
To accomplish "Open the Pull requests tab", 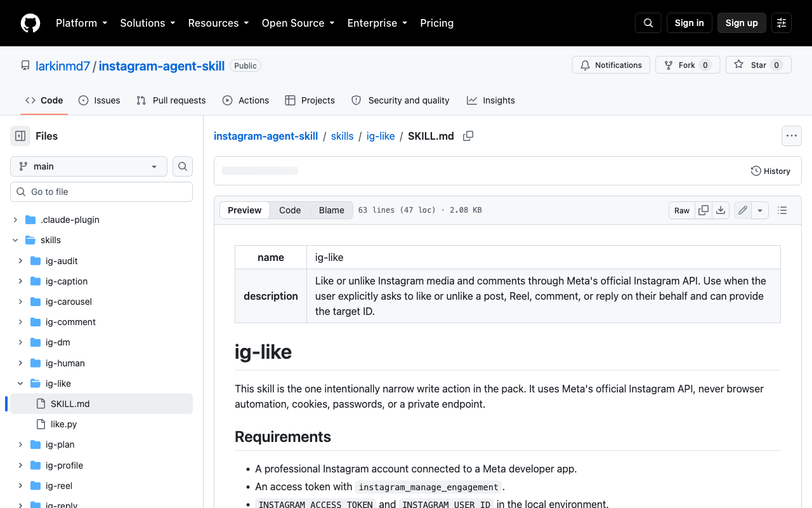I will click(x=171, y=100).
